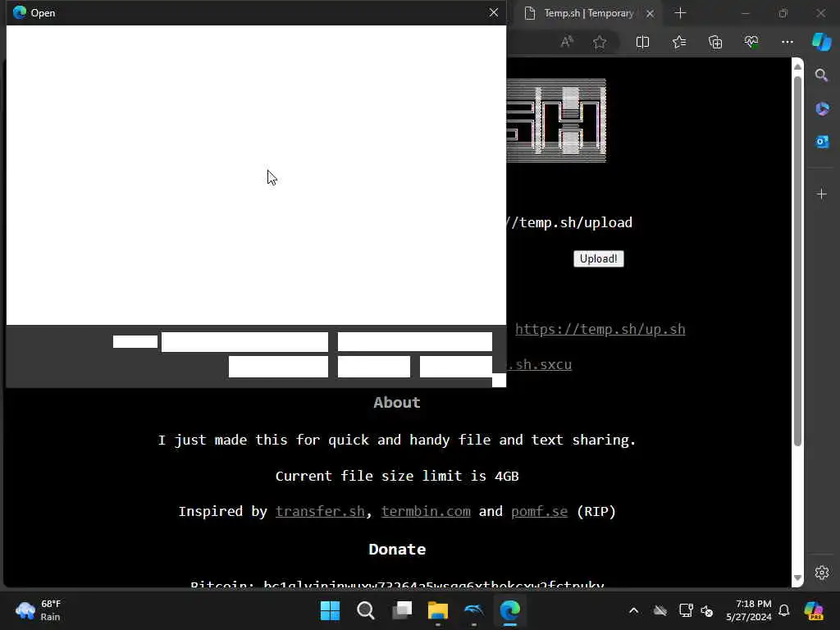Image resolution: width=840 pixels, height=630 pixels.
Task: Open Read aloud icon in Edge toolbar
Action: pyautogui.click(x=567, y=42)
